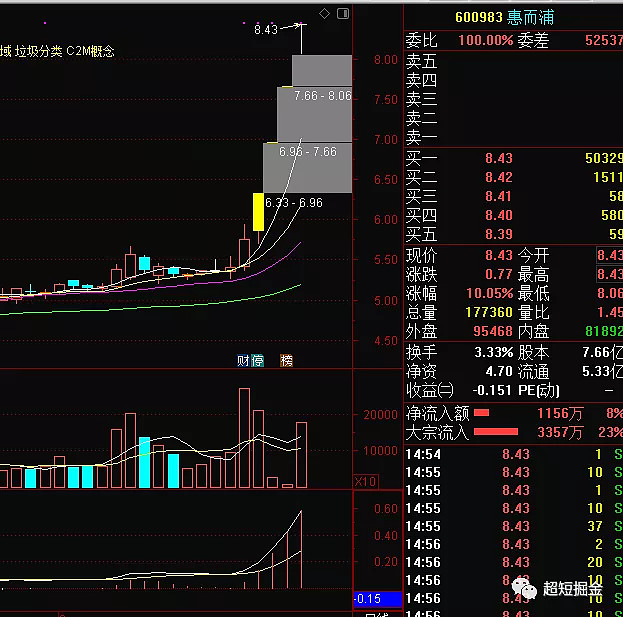The height and width of the screenshot is (617, 623).
Task: Click the 6.33 - 6.96 range label
Action: pos(294,203)
